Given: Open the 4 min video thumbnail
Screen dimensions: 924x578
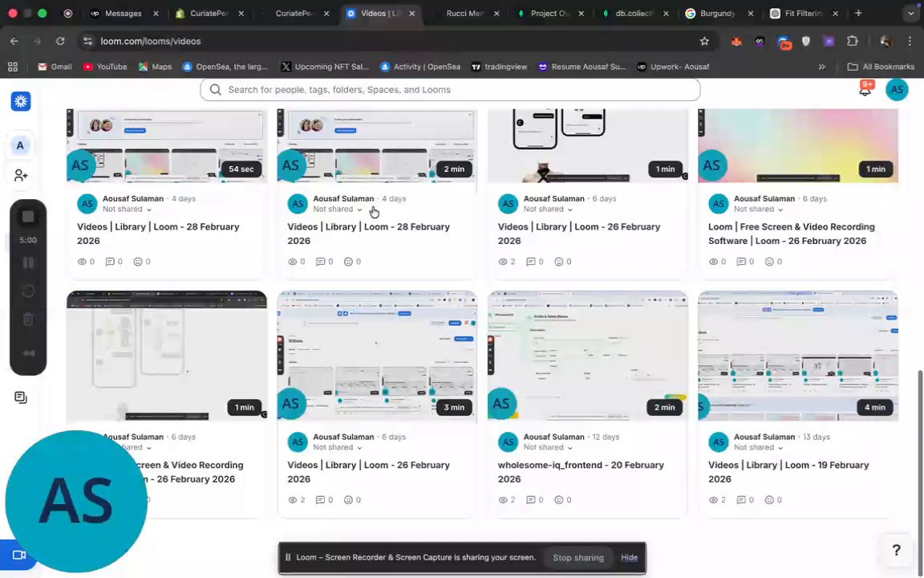Looking at the screenshot, I should [798, 356].
